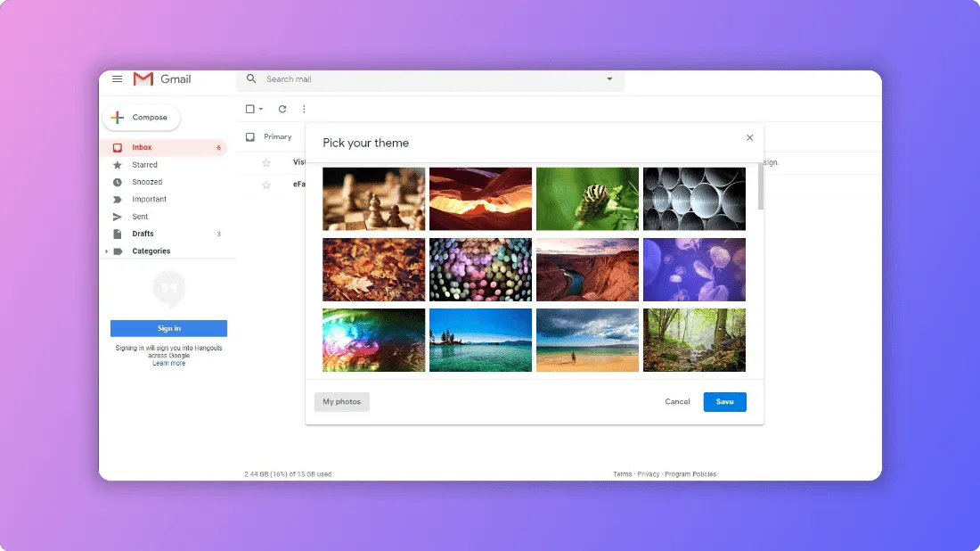This screenshot has height=551, width=980.
Task: Select the colorful bokeh lights theme
Action: pos(480,269)
